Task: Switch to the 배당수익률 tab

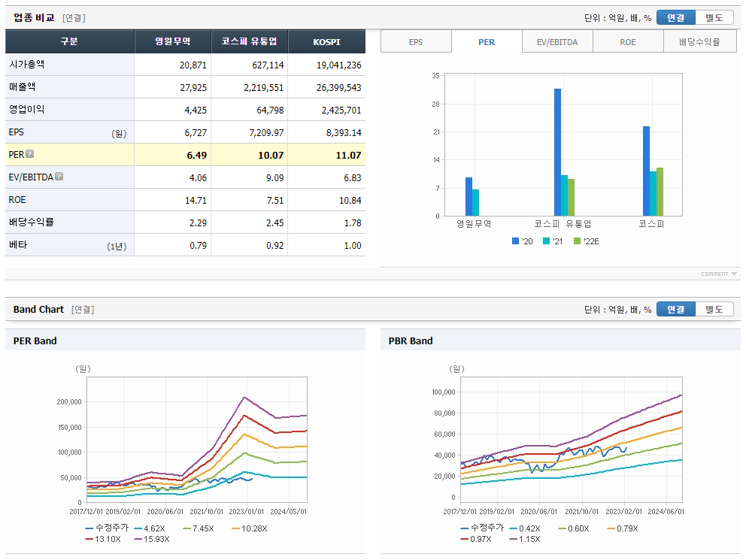Action: pos(699,43)
